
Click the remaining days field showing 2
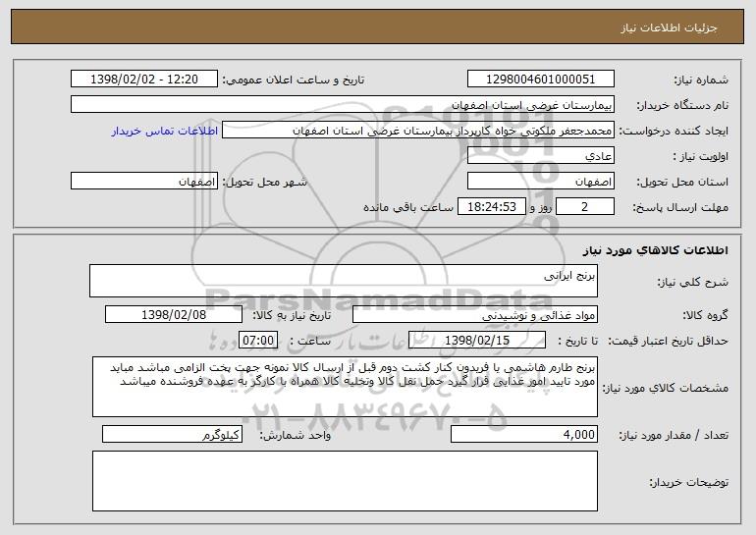pos(585,206)
